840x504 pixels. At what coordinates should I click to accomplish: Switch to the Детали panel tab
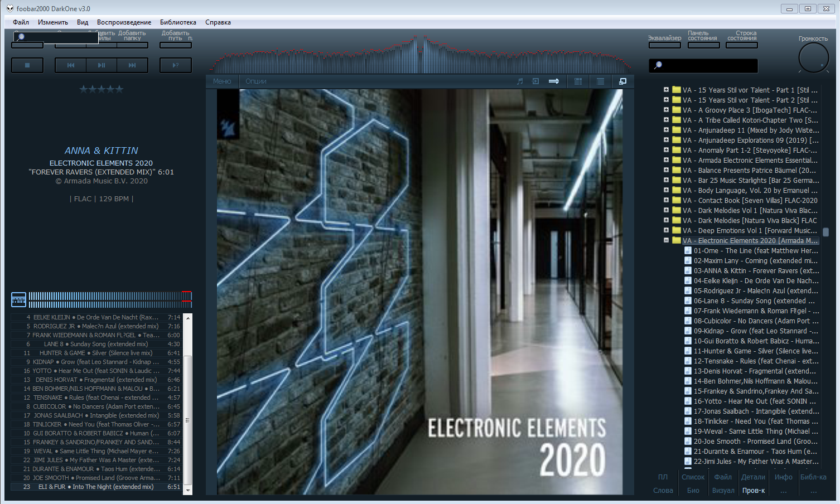754,477
